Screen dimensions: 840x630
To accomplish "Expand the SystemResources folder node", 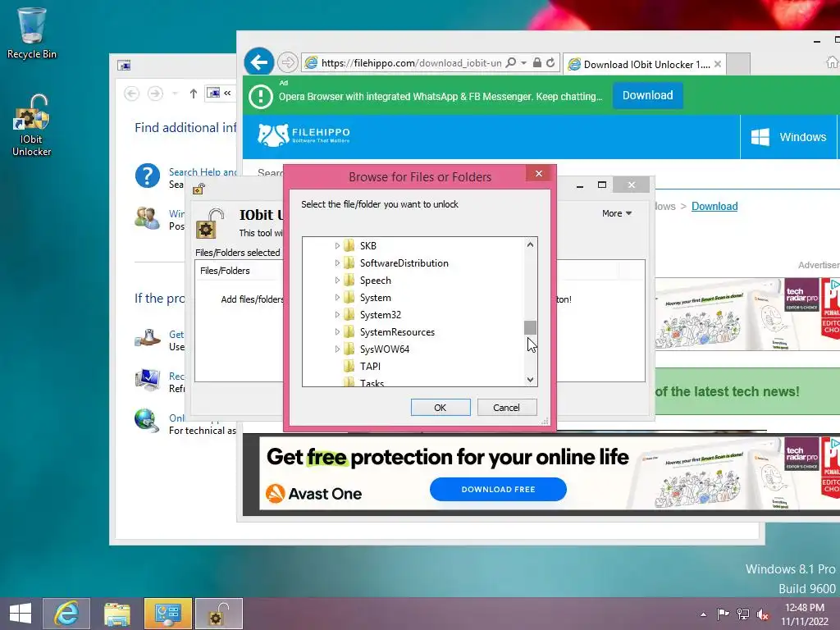I will click(337, 332).
